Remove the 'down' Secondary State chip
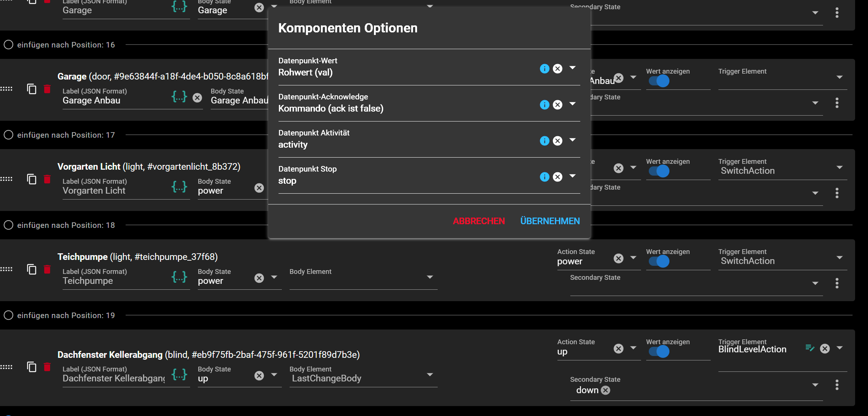This screenshot has width=868, height=416. [606, 390]
